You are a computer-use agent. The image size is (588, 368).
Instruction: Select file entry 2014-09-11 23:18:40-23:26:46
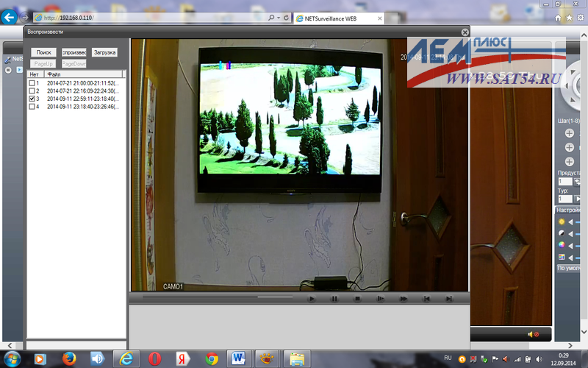click(83, 107)
